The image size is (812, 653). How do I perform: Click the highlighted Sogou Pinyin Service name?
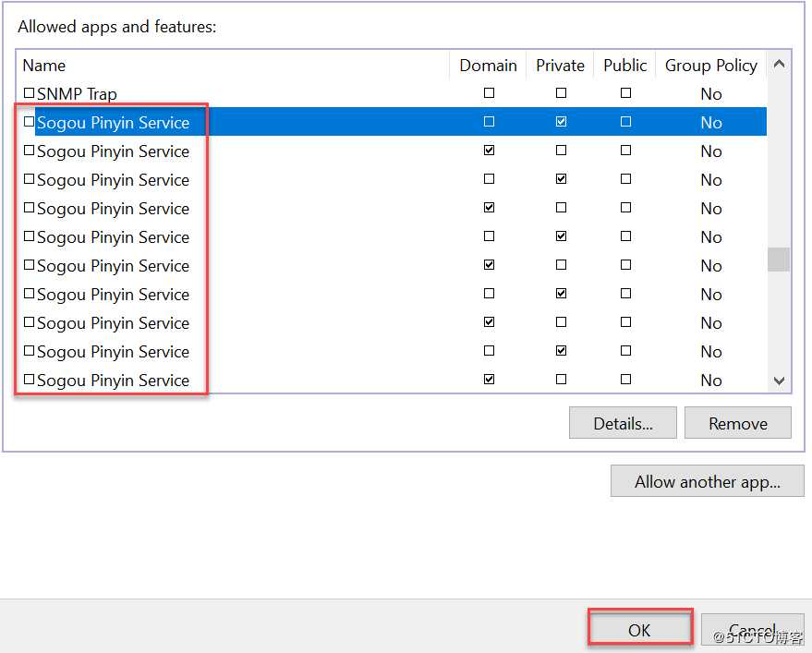113,123
